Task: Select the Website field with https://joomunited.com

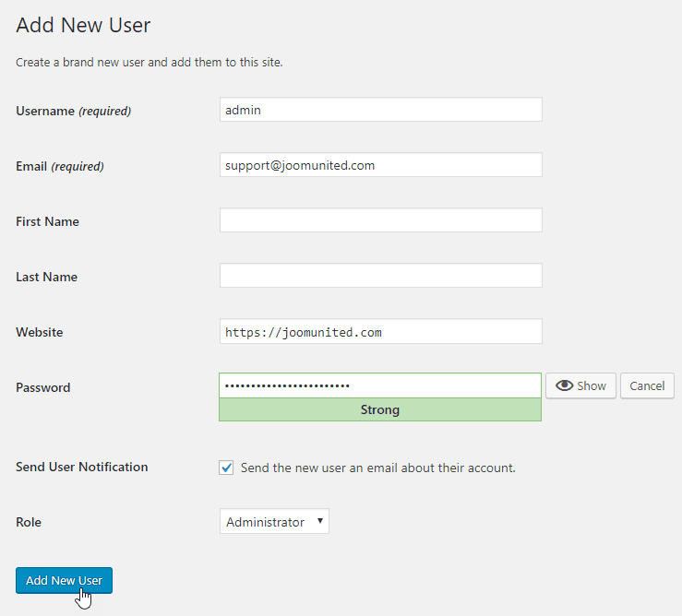Action: 380,331
